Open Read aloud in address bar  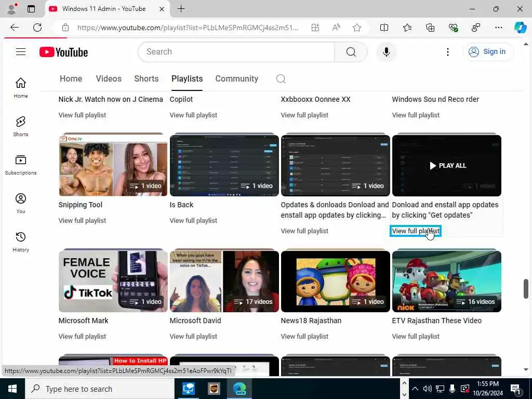336,28
